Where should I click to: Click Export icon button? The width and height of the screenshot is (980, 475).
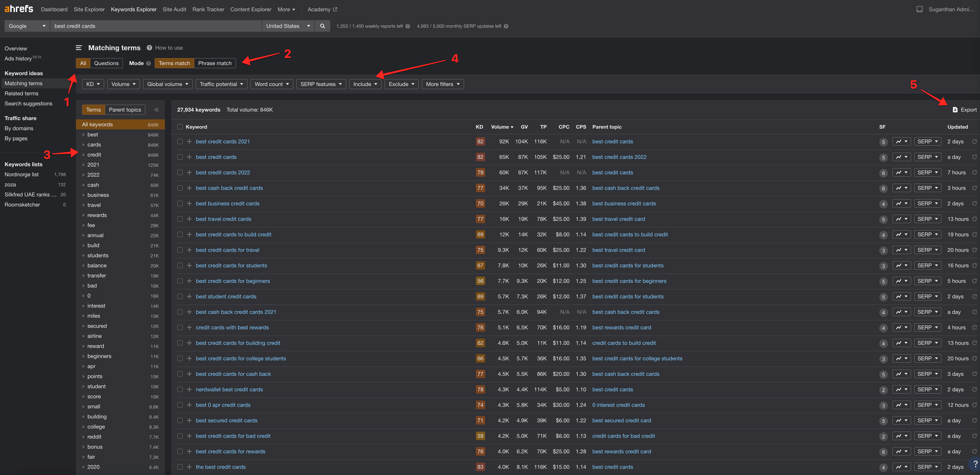click(955, 110)
